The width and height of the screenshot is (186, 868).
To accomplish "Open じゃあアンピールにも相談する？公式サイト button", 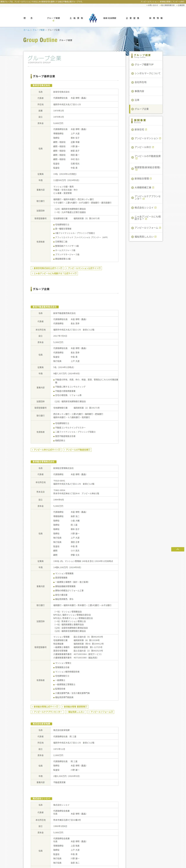I will (54, 274).
